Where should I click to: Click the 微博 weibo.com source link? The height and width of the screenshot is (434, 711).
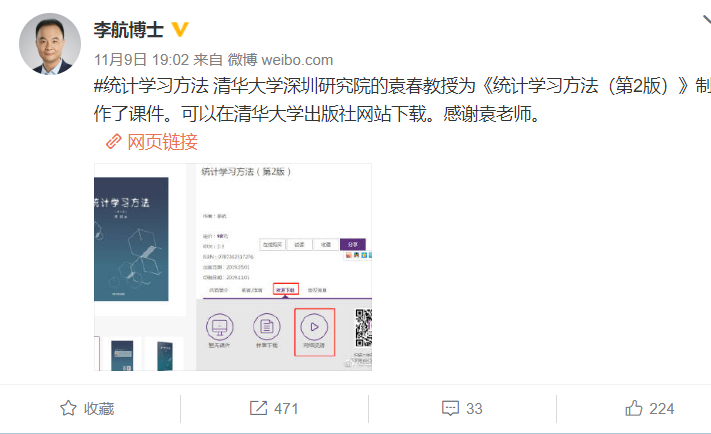[x=280, y=59]
